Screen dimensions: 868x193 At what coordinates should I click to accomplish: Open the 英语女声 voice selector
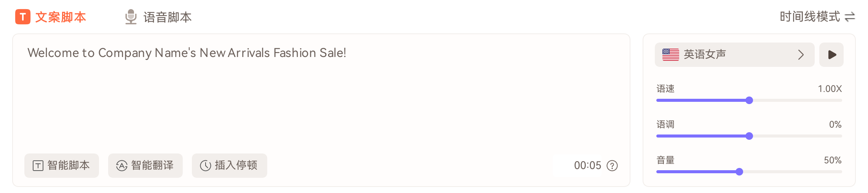coord(723,55)
